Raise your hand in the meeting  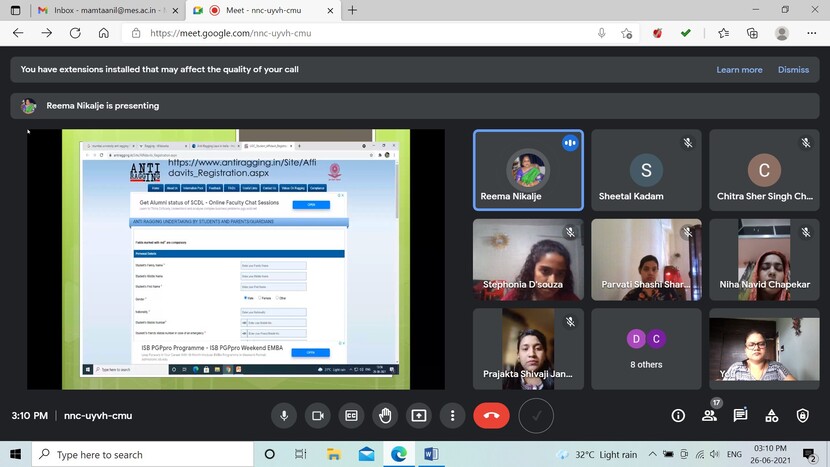[x=385, y=415]
